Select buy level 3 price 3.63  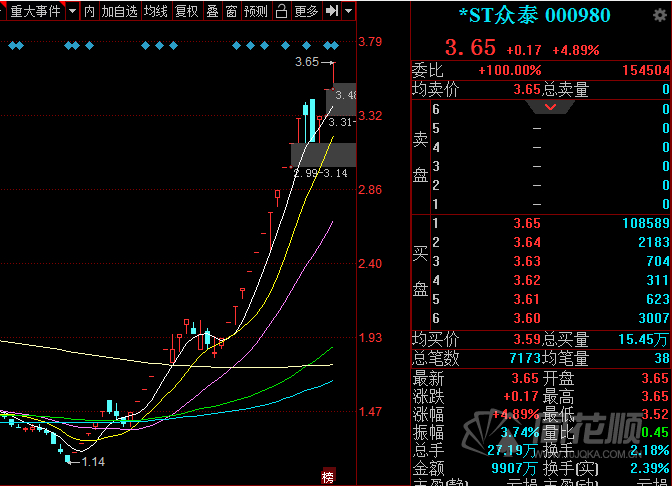(x=527, y=261)
